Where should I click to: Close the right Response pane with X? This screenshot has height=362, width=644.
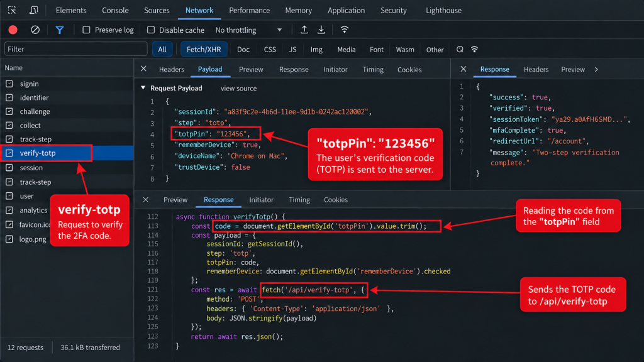tap(464, 69)
